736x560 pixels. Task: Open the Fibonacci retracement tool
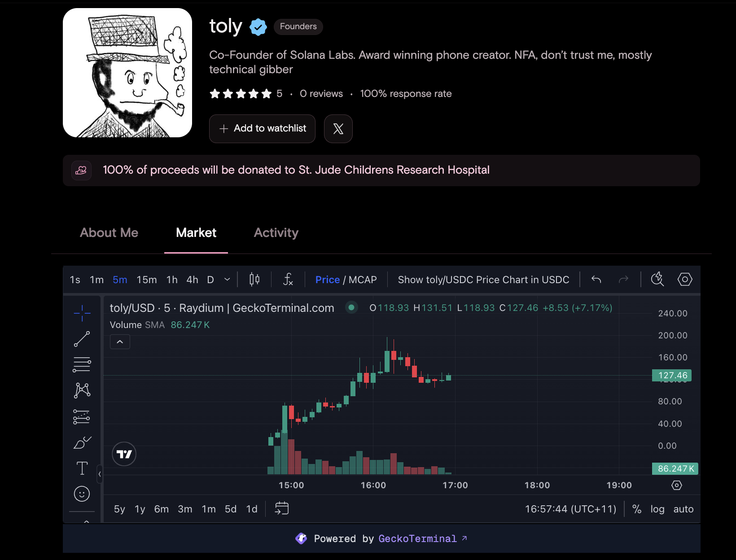(82, 364)
